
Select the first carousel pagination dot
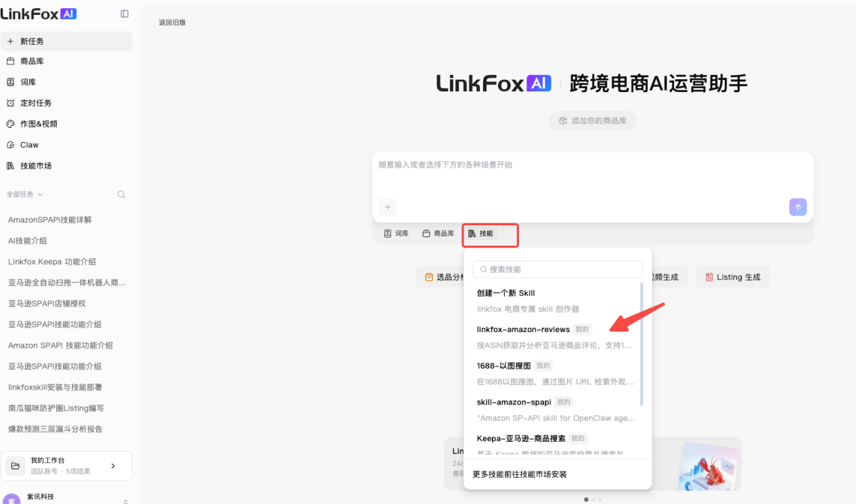coord(586,499)
